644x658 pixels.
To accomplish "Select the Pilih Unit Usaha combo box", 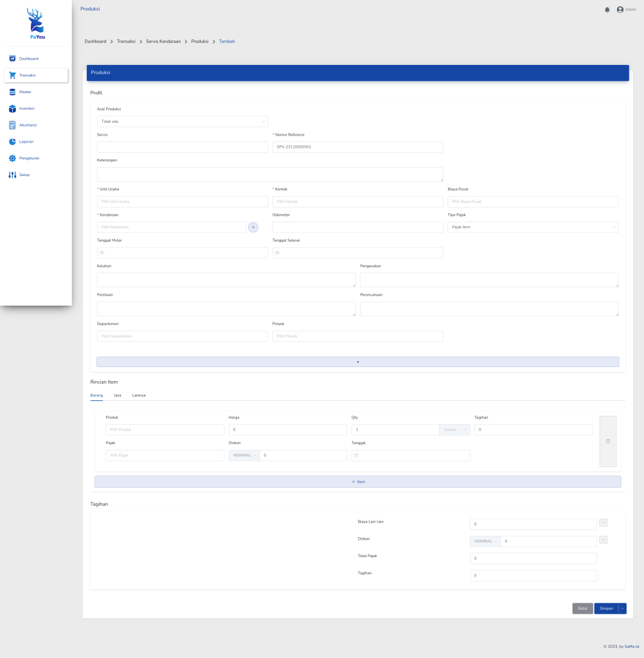I will click(x=182, y=202).
